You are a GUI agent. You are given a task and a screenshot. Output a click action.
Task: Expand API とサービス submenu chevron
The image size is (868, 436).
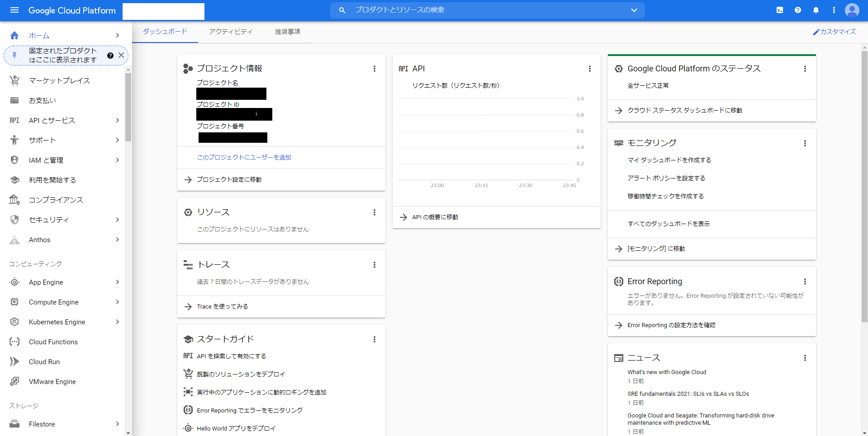[x=118, y=120]
